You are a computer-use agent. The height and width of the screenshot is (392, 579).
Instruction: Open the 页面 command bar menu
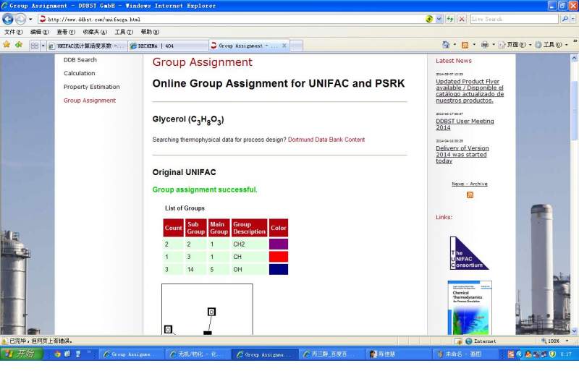click(x=515, y=45)
